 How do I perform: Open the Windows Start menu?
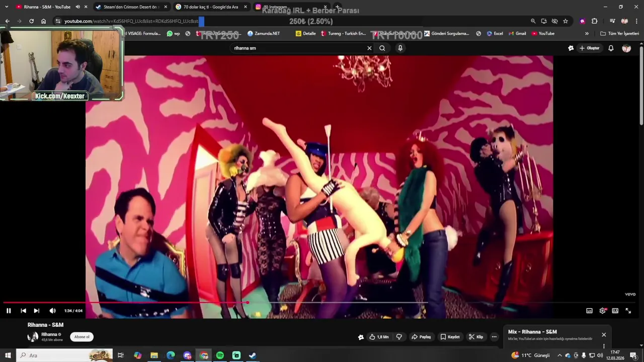pyautogui.click(x=8, y=355)
